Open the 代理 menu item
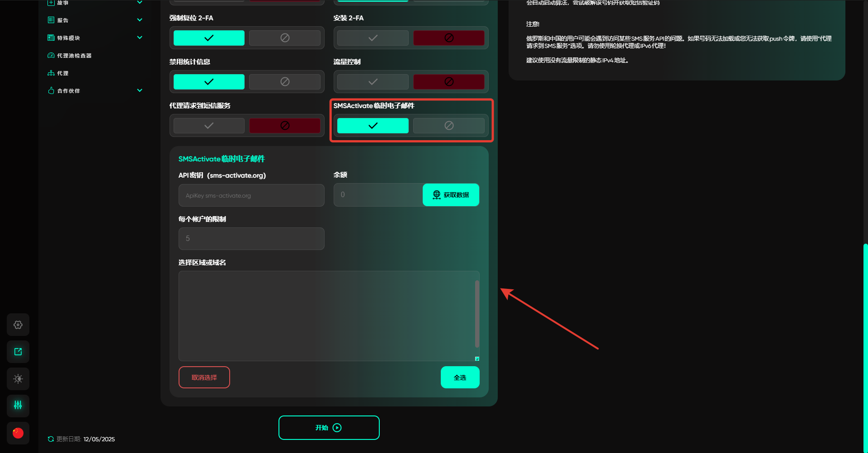Viewport: 868px width, 453px height. coord(63,73)
